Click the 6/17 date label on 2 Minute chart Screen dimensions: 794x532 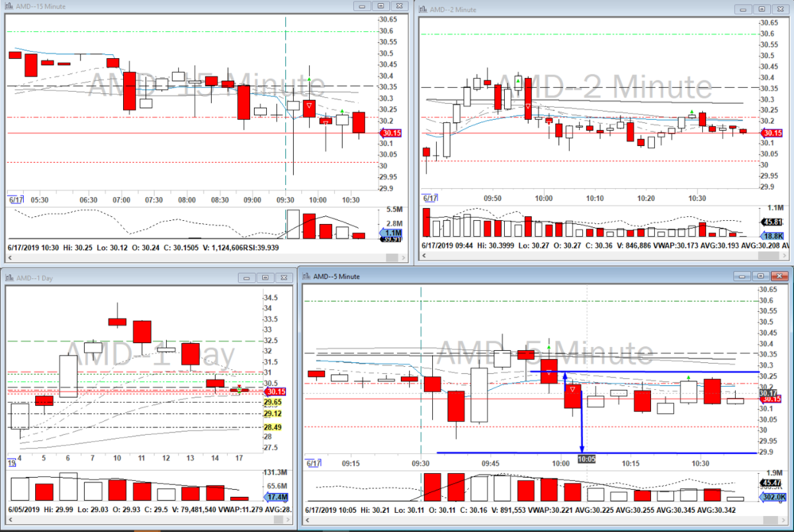430,198
